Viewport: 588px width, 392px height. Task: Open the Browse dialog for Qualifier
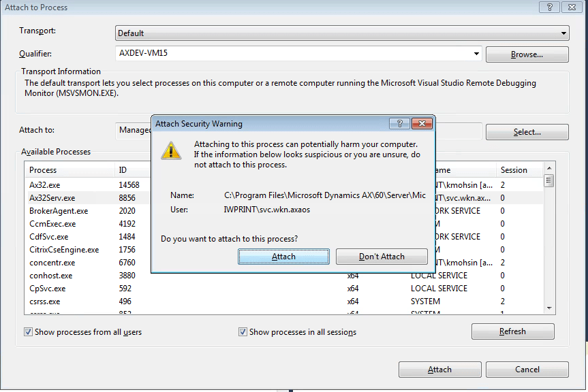(x=526, y=54)
